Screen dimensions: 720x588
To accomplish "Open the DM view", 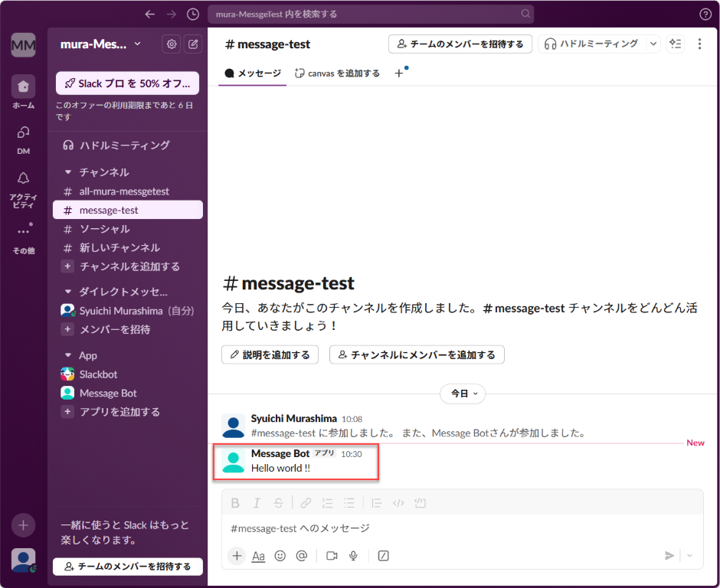I will [24, 140].
